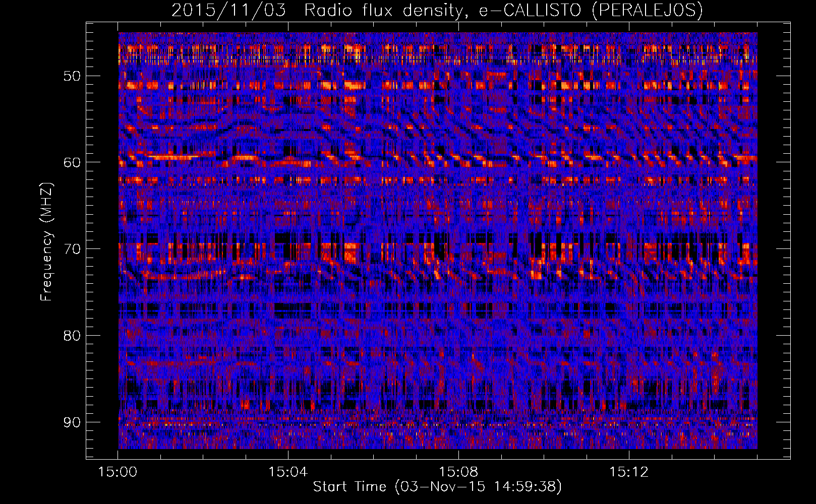Click the '15:08' time tick label
816x504 pixels.
(x=458, y=472)
